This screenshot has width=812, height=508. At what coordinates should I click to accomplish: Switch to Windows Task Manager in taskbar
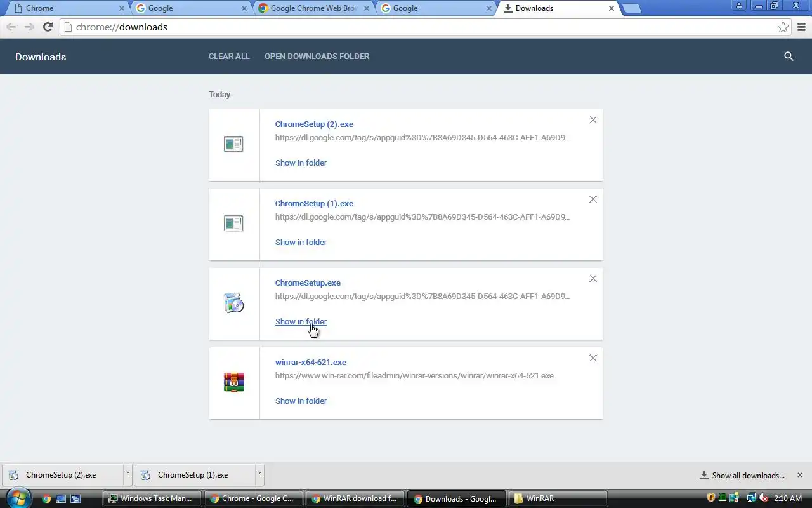152,498
